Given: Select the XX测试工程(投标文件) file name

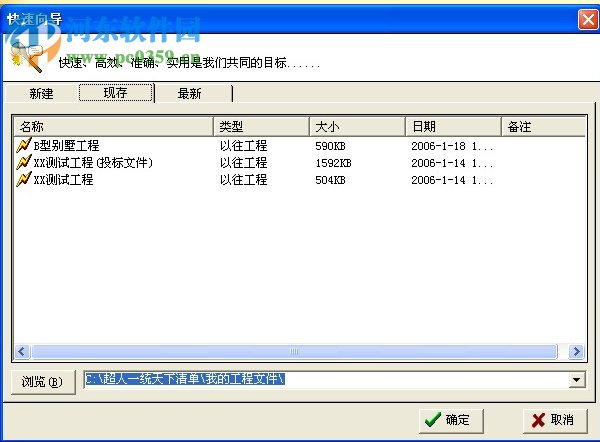Looking at the screenshot, I should click(93, 163).
